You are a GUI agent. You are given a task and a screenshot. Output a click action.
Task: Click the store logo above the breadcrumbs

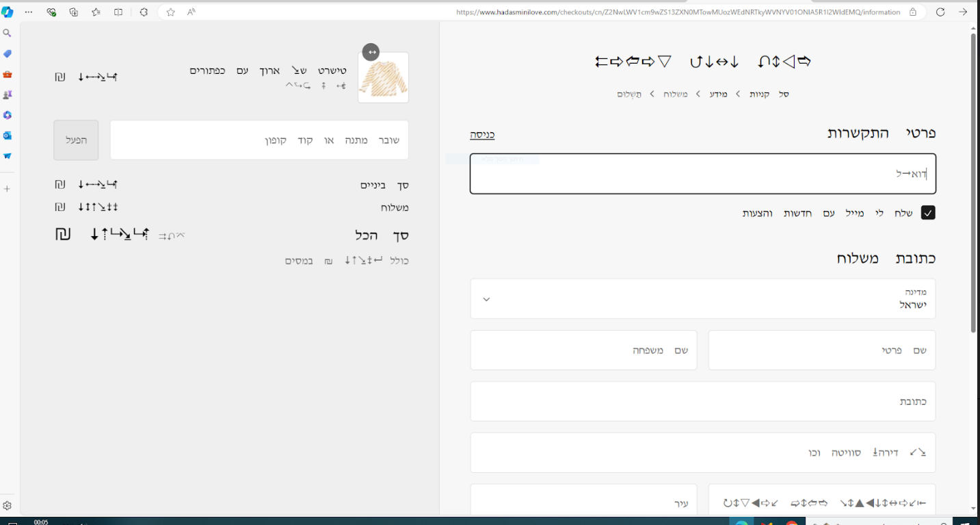703,62
